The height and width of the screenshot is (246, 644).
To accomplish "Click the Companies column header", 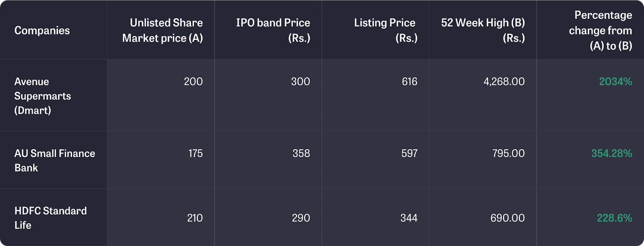I will (x=42, y=31).
